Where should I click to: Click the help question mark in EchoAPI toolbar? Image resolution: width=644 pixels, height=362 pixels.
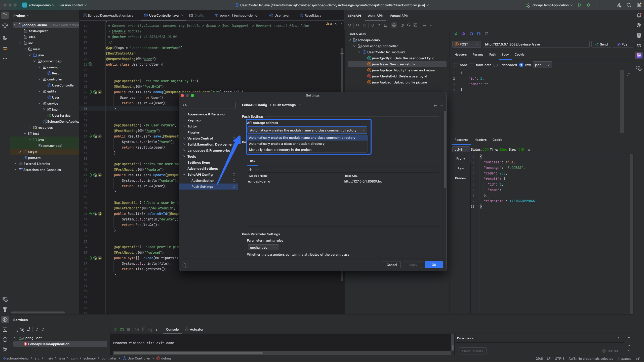[402, 25]
